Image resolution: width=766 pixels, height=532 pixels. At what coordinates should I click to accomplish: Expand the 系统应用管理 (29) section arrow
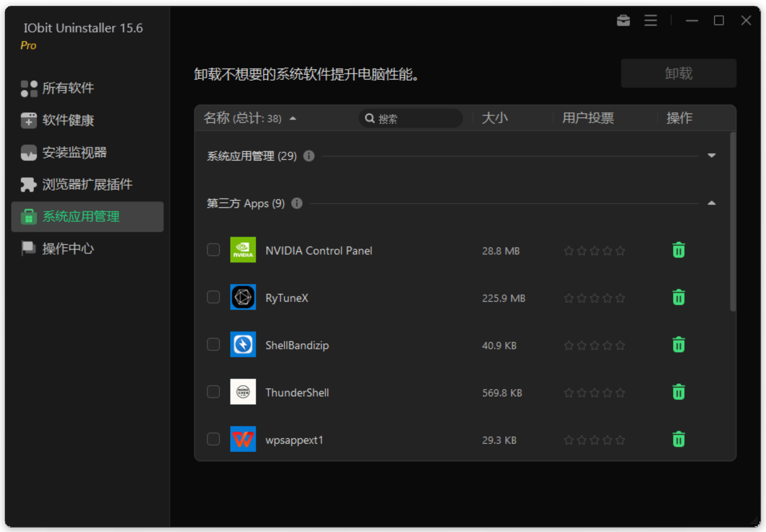[711, 156]
